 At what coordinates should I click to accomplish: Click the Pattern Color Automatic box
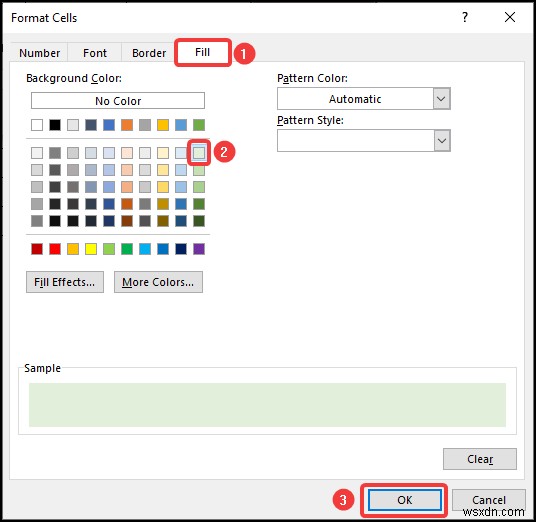tap(355, 99)
